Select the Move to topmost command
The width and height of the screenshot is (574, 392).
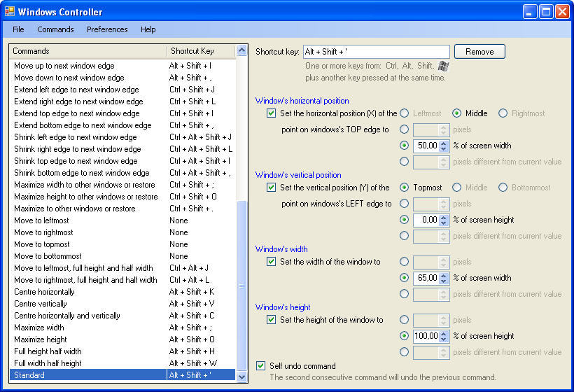122,244
